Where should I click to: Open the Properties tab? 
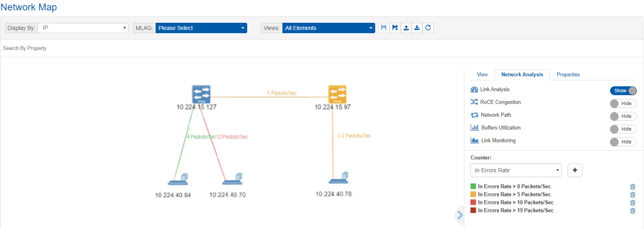(x=568, y=75)
